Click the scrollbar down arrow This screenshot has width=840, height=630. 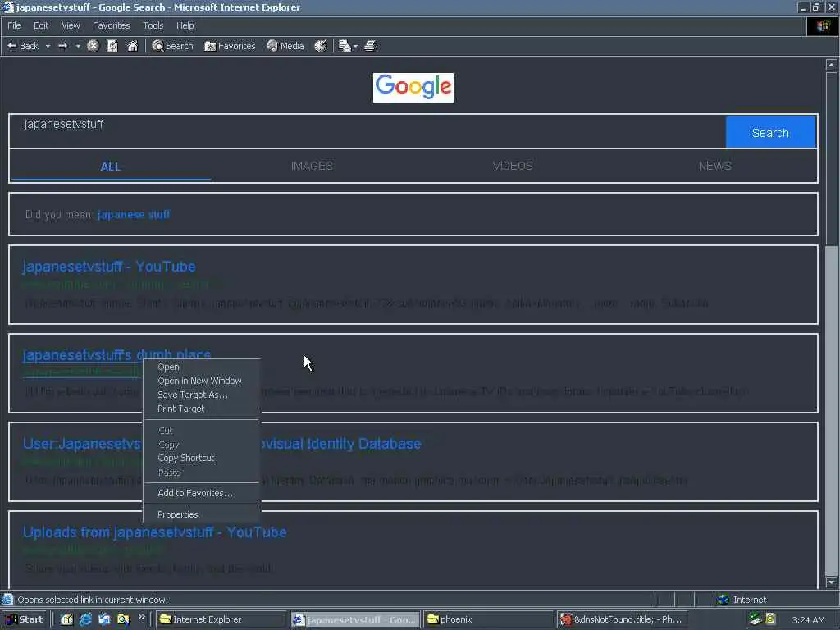coord(831,582)
